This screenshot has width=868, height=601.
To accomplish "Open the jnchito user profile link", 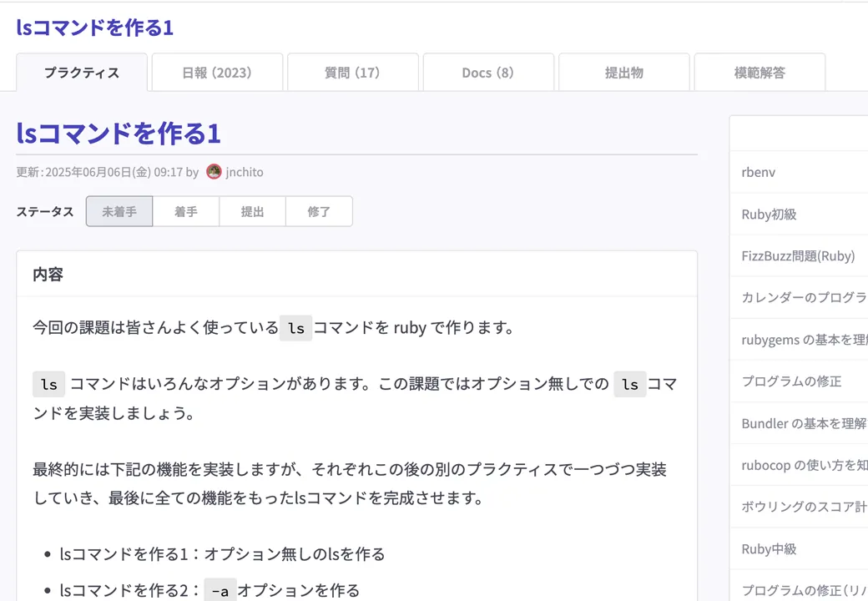I will coord(244,172).
